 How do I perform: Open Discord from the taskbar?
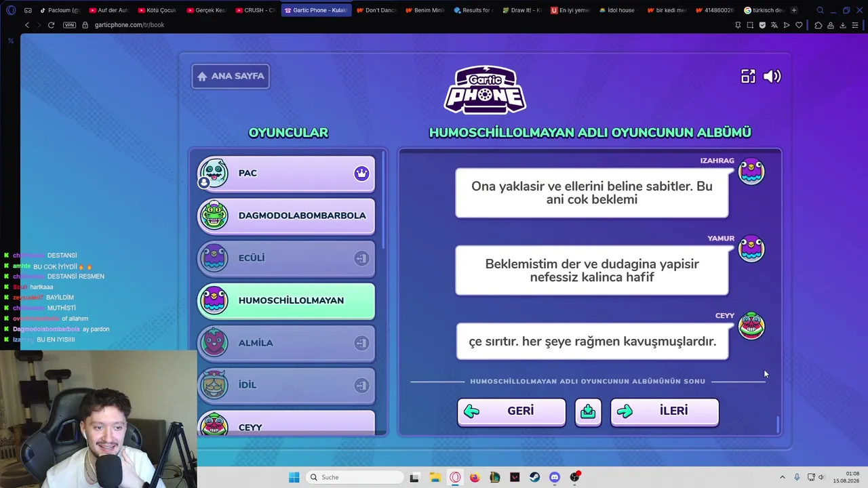555,477
